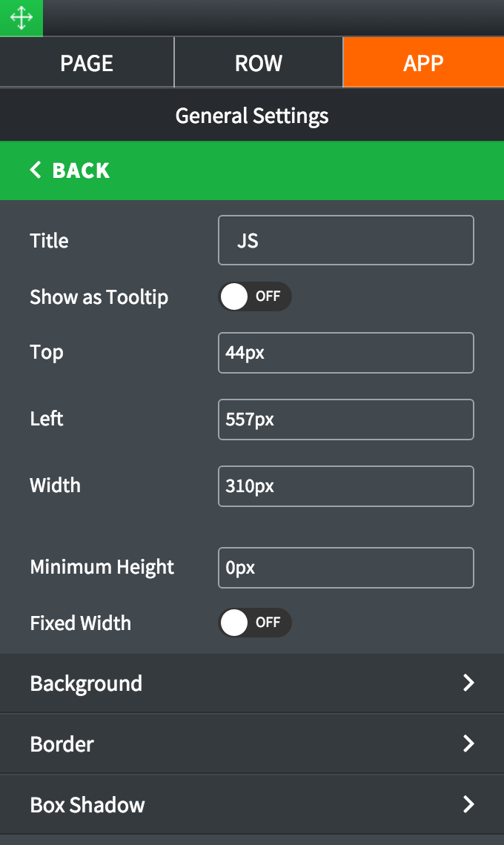Viewport: 504px width, 845px height.
Task: Click the Border row arrow icon
Action: pos(468,744)
